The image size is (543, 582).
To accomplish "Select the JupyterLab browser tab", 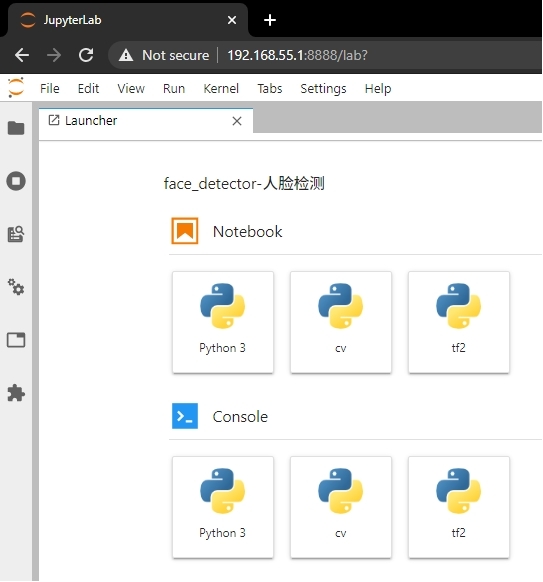I will tap(128, 20).
